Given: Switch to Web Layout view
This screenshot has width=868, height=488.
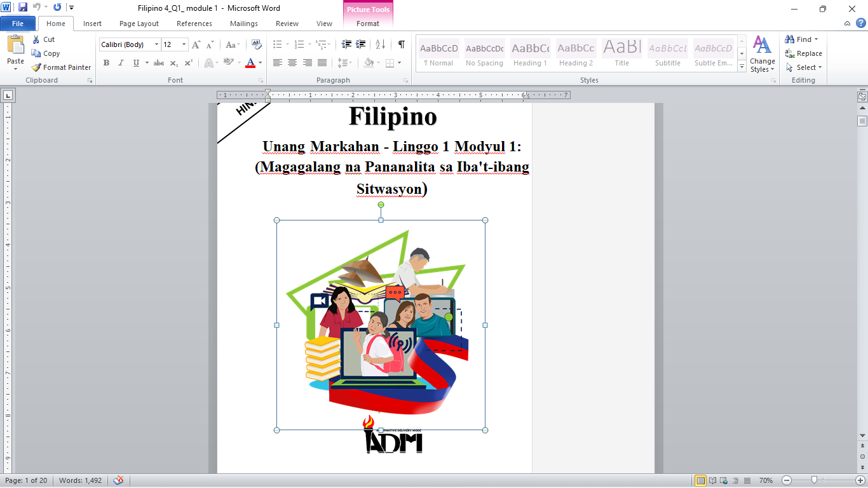Looking at the screenshot, I should click(x=724, y=480).
